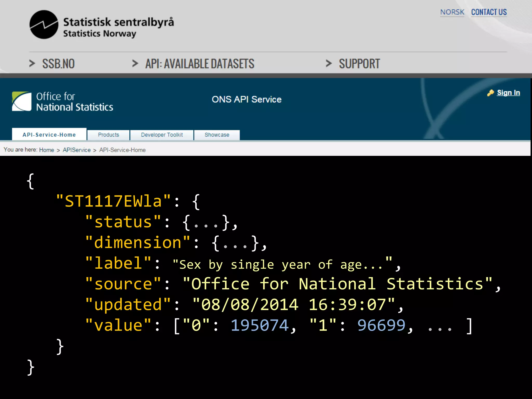Click the APIService breadcrumb link
The image size is (532, 399).
(77, 150)
